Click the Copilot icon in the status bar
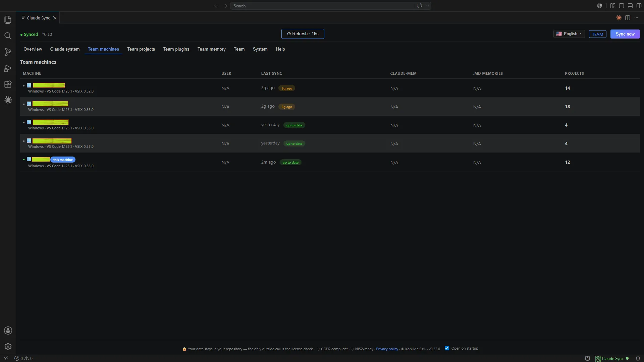 [587, 358]
